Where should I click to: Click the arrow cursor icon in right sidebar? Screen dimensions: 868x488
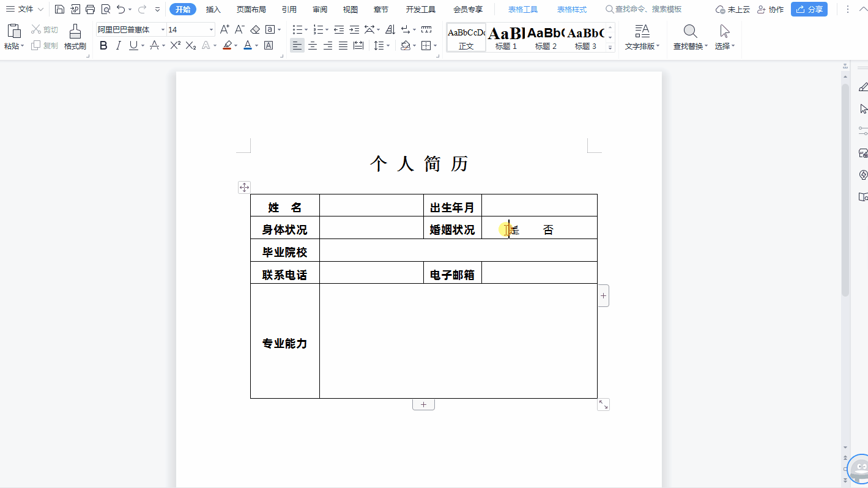tap(863, 109)
